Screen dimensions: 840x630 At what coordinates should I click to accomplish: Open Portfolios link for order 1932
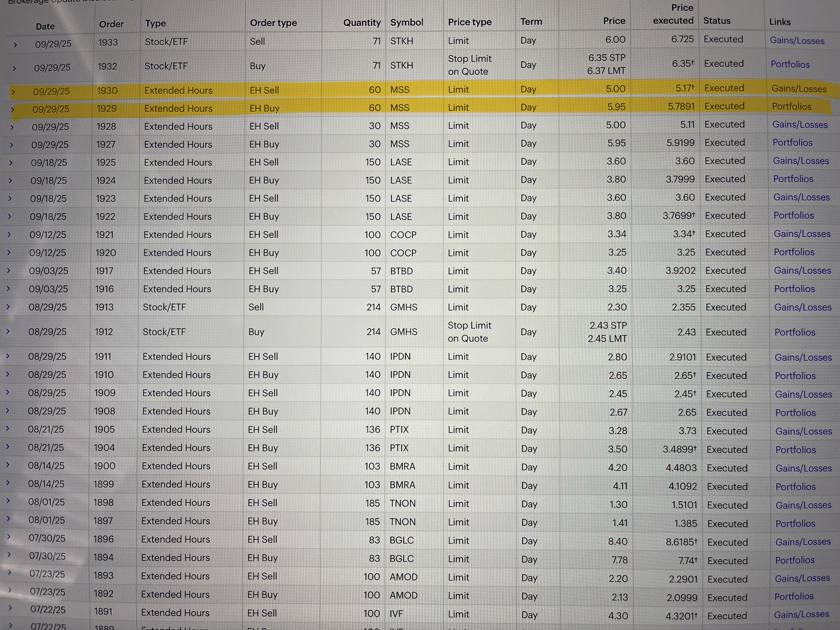[x=790, y=64]
